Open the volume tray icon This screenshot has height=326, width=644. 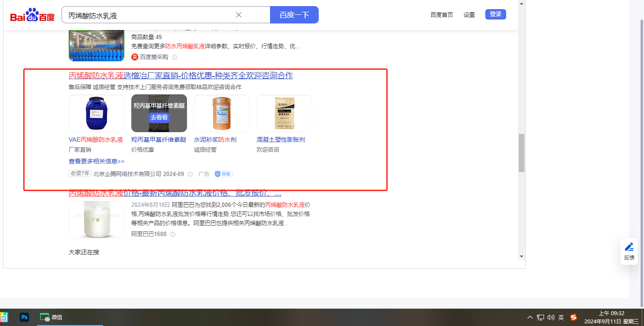(x=551, y=317)
